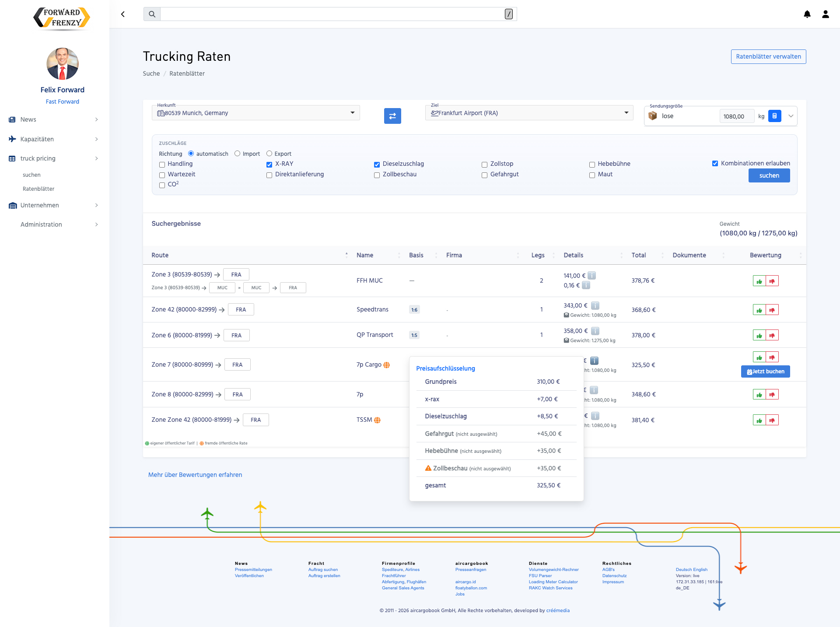Open the user account icon

pos(826,14)
